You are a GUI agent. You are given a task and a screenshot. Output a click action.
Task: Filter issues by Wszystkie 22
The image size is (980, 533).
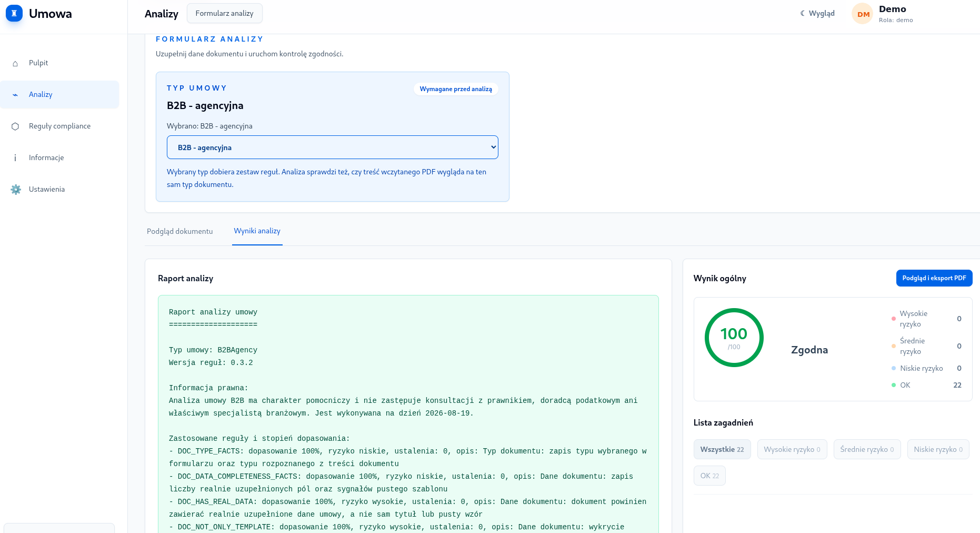click(722, 449)
